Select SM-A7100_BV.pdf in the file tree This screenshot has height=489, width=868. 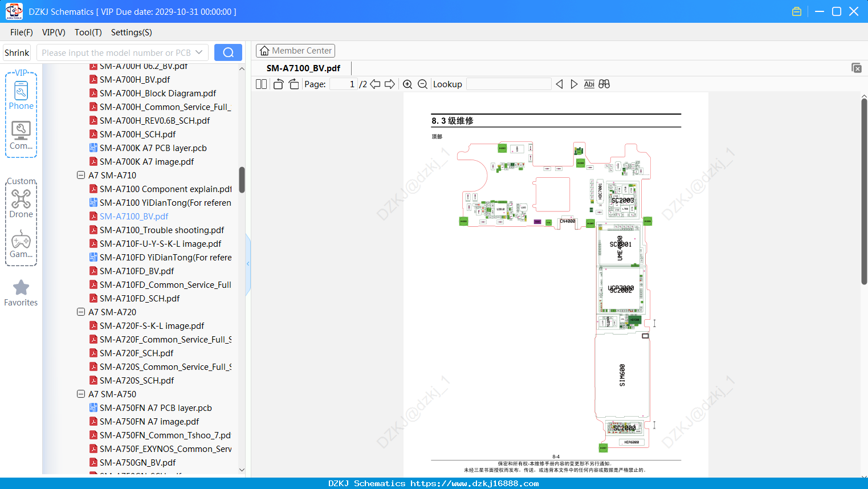point(134,217)
